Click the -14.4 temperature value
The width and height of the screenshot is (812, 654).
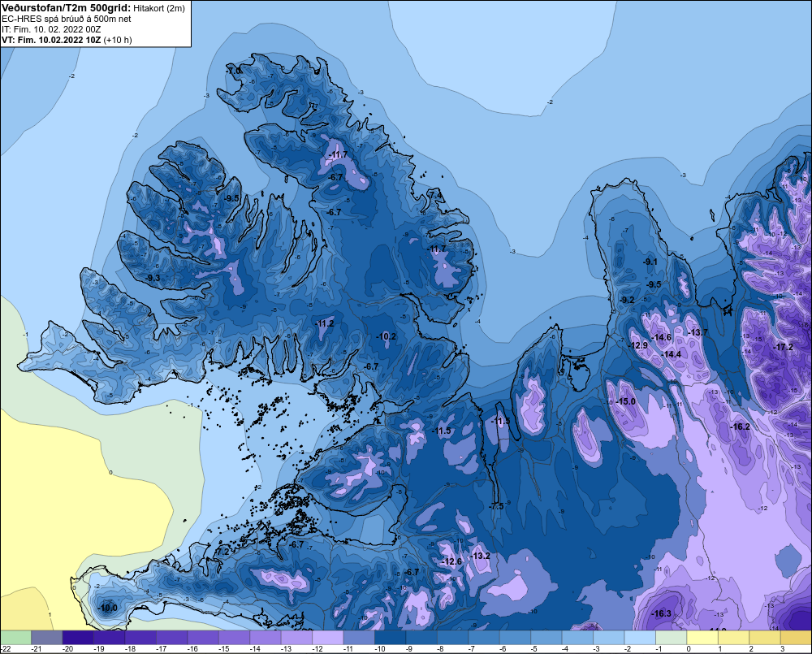pyautogui.click(x=672, y=354)
